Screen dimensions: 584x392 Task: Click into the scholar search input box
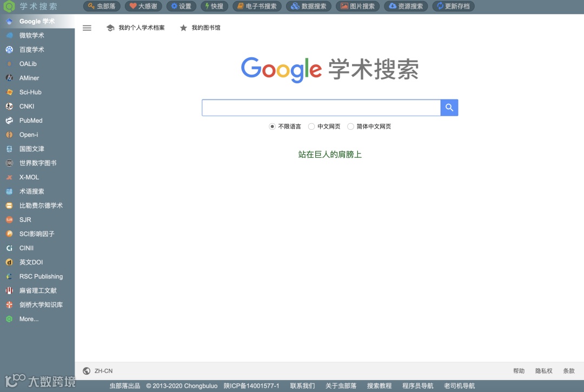pos(321,108)
